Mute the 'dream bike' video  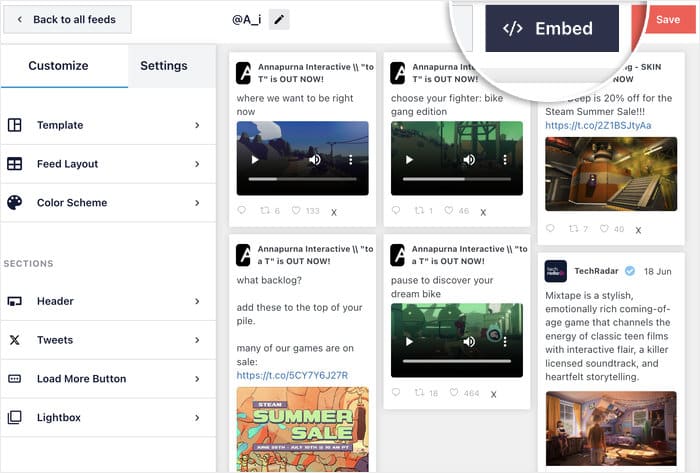(469, 342)
